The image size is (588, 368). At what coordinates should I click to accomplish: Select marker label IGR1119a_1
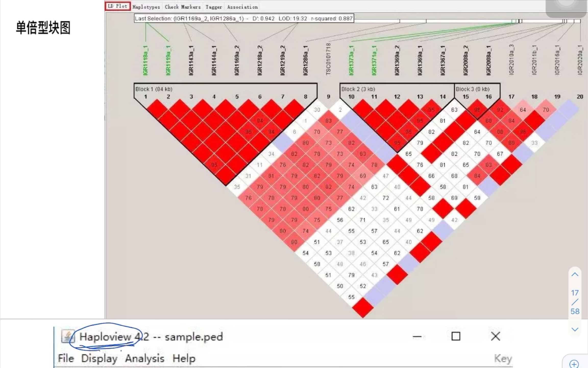(x=168, y=61)
